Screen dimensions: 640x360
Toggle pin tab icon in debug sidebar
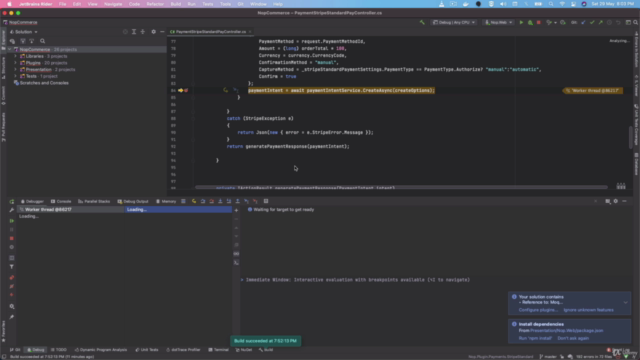click(11, 317)
